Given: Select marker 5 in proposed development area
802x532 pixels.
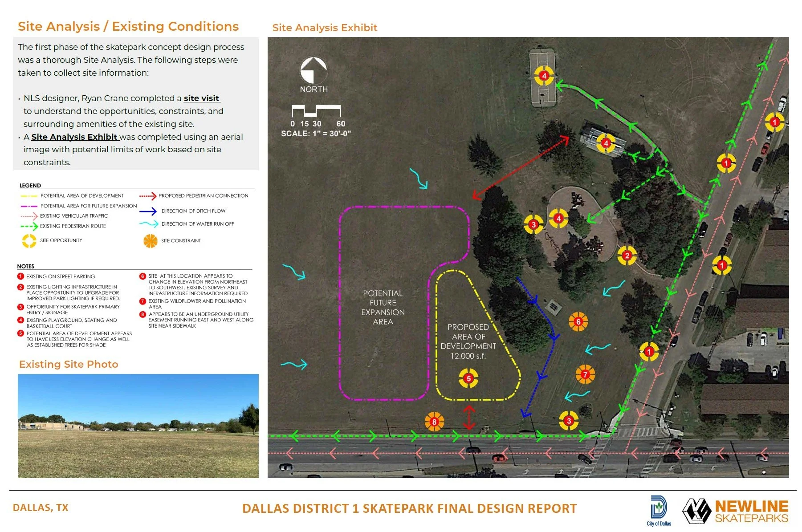Looking at the screenshot, I should (x=468, y=378).
